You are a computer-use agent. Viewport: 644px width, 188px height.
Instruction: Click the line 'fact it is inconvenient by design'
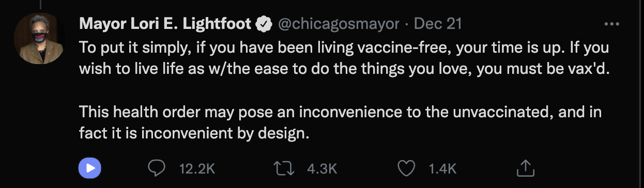click(x=194, y=134)
